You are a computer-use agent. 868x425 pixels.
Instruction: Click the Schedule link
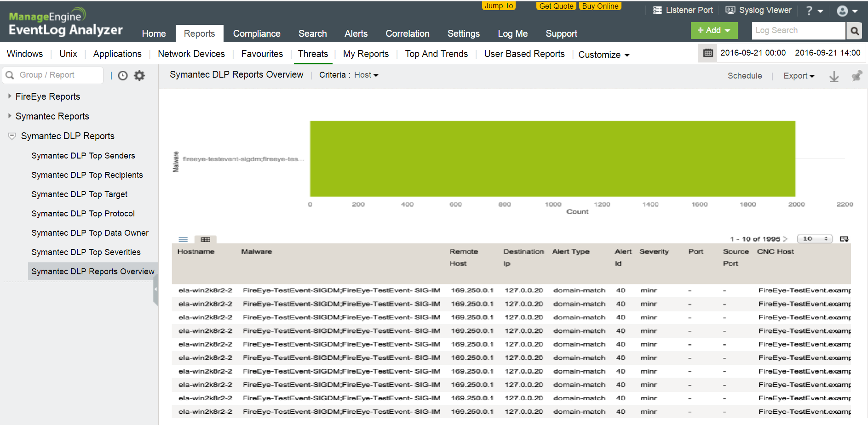(744, 76)
